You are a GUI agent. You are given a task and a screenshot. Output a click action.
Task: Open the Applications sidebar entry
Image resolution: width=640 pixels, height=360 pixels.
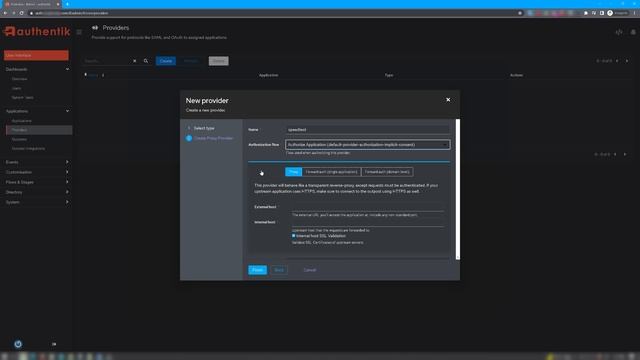(x=21, y=121)
